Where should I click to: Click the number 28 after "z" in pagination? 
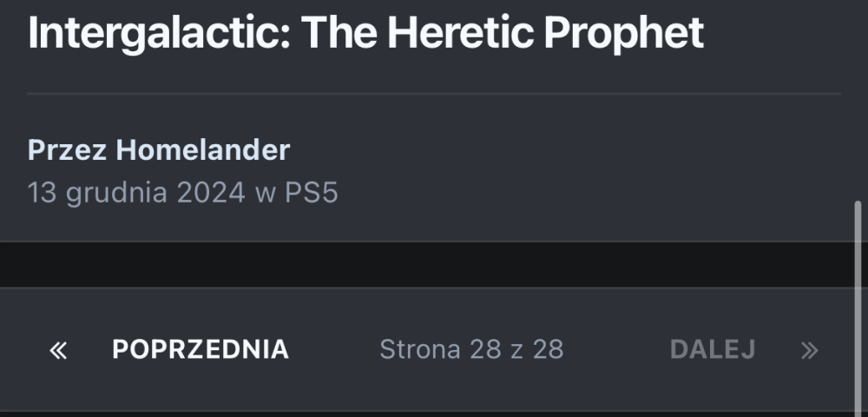(x=549, y=349)
